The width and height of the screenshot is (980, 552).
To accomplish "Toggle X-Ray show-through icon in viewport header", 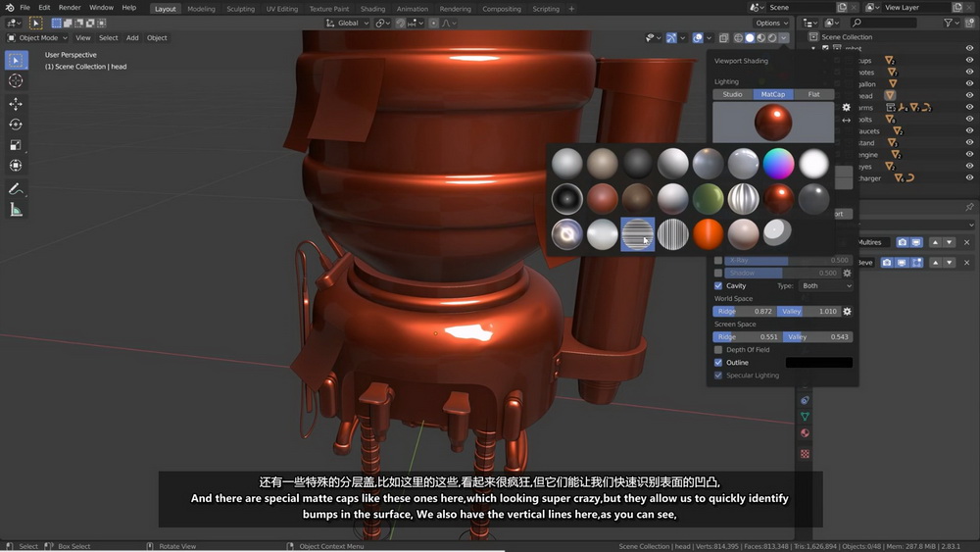I will (x=724, y=38).
